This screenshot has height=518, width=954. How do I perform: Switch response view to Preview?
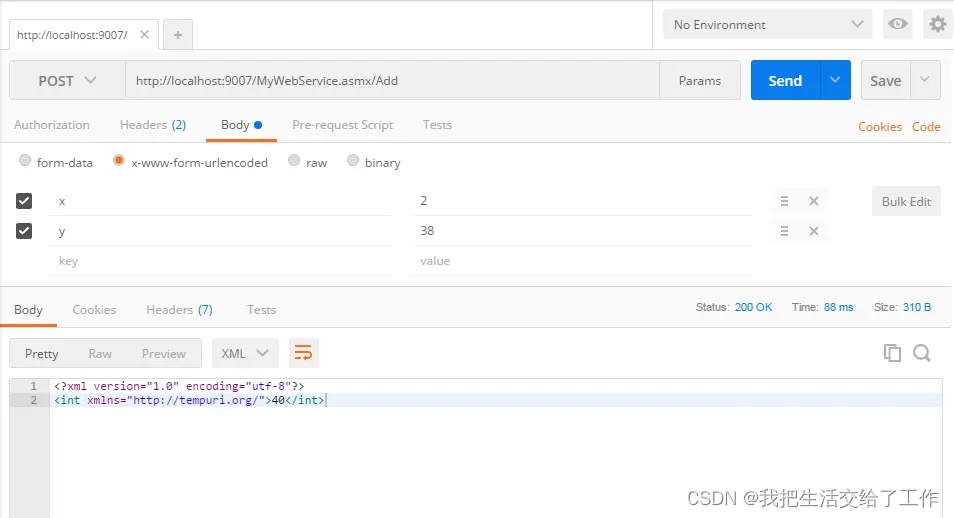point(164,354)
